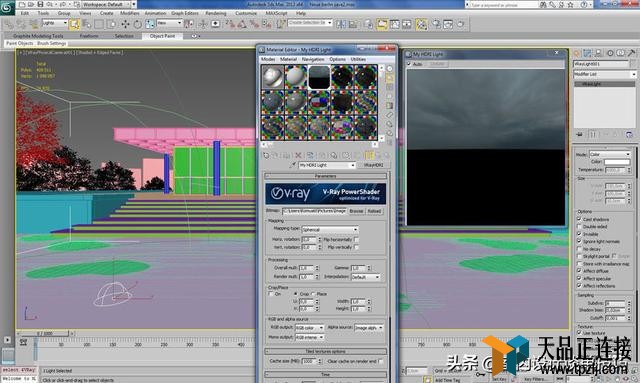This screenshot has height=383, width=640.
Task: Click Get Material icon in Material Editor
Action: tap(266, 156)
